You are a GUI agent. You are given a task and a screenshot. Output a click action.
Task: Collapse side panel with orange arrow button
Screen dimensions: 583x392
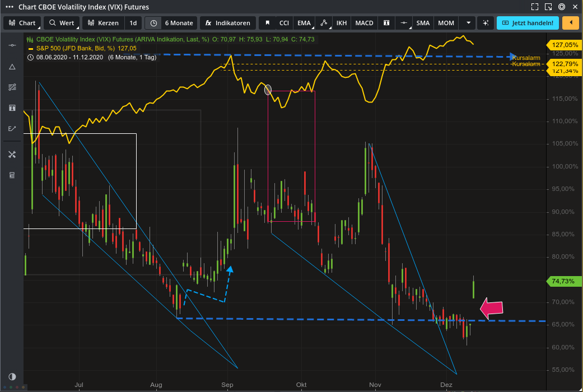pyautogui.click(x=571, y=23)
